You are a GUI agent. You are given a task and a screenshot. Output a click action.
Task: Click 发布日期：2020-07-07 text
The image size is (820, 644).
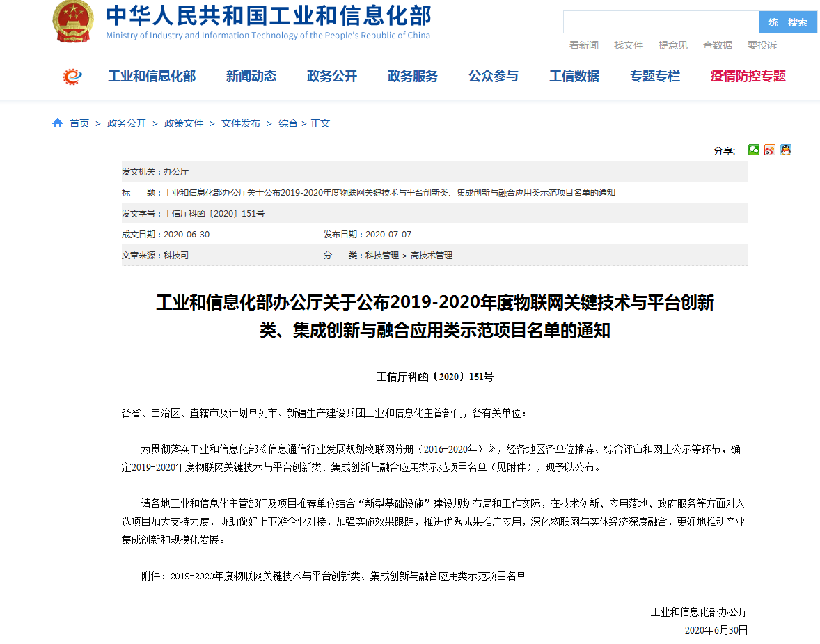tap(367, 235)
